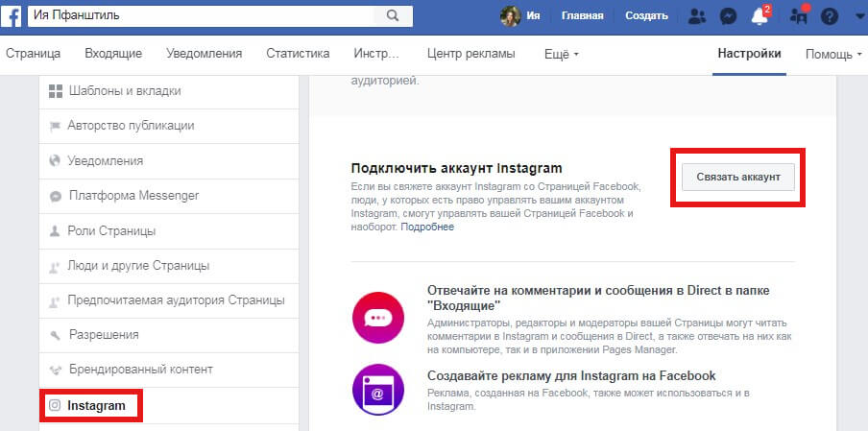Click the Создавайте рекламу для Instagram heading
The height and width of the screenshot is (431, 868).
click(571, 375)
